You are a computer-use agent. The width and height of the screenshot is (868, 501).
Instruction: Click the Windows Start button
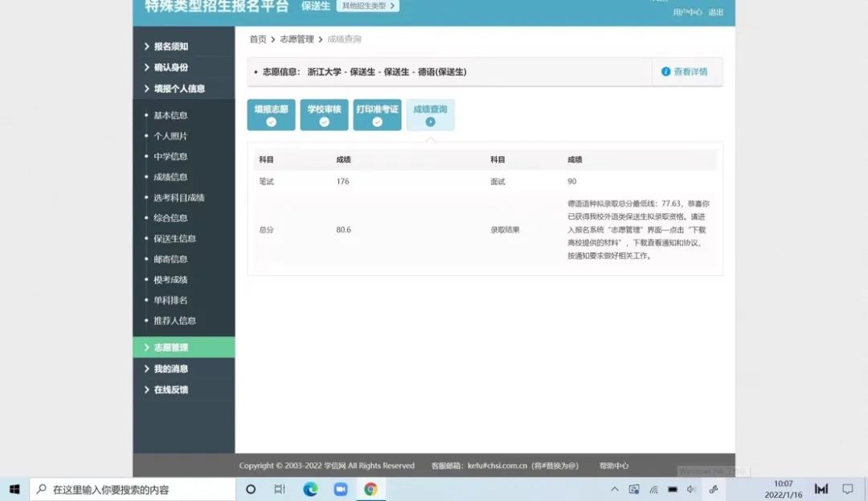14,489
